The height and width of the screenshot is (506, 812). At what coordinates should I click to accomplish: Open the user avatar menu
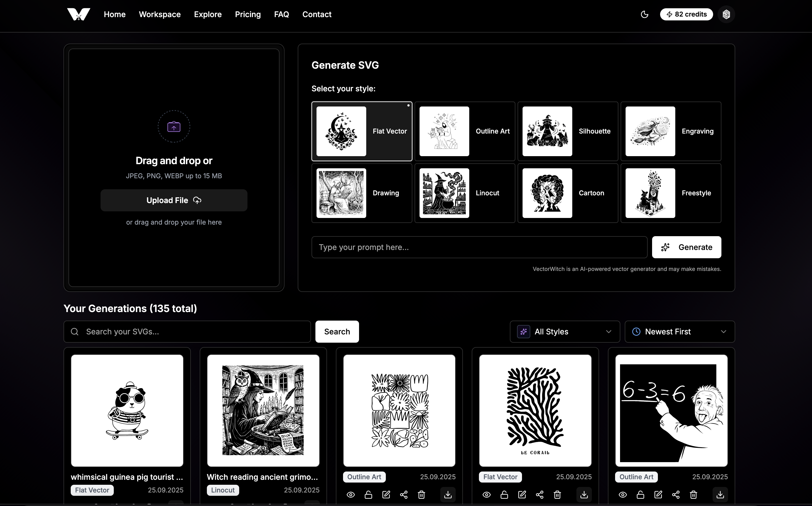point(726,14)
